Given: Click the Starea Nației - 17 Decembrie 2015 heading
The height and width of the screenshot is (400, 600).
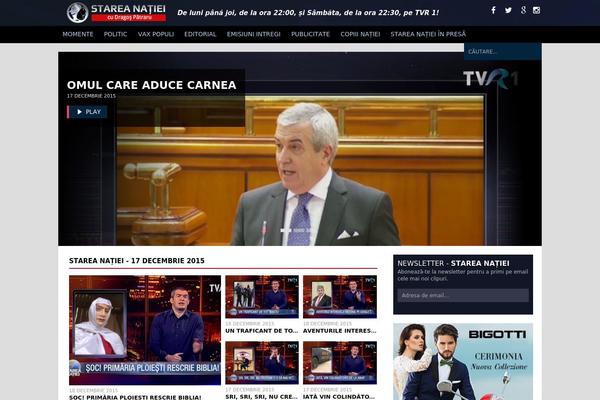Looking at the screenshot, I should (137, 261).
